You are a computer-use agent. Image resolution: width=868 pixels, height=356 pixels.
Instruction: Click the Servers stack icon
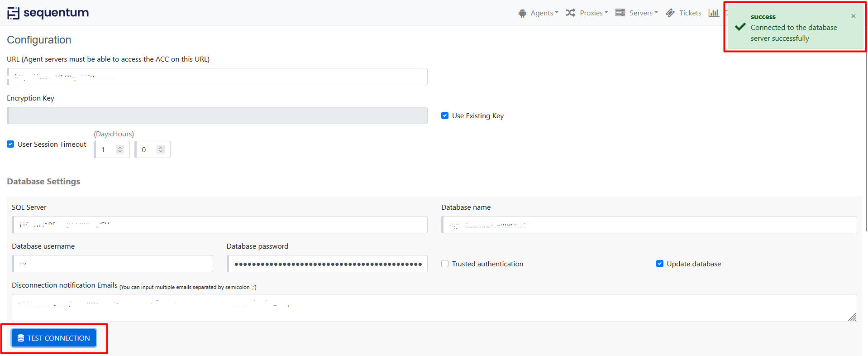620,13
